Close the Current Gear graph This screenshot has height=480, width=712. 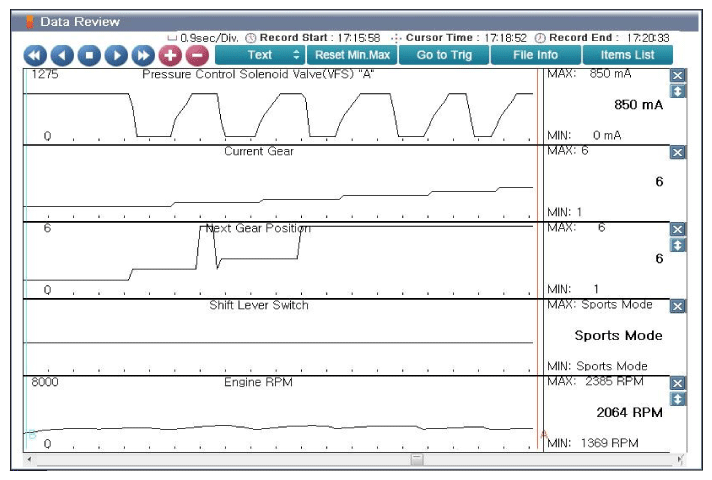[x=677, y=152]
